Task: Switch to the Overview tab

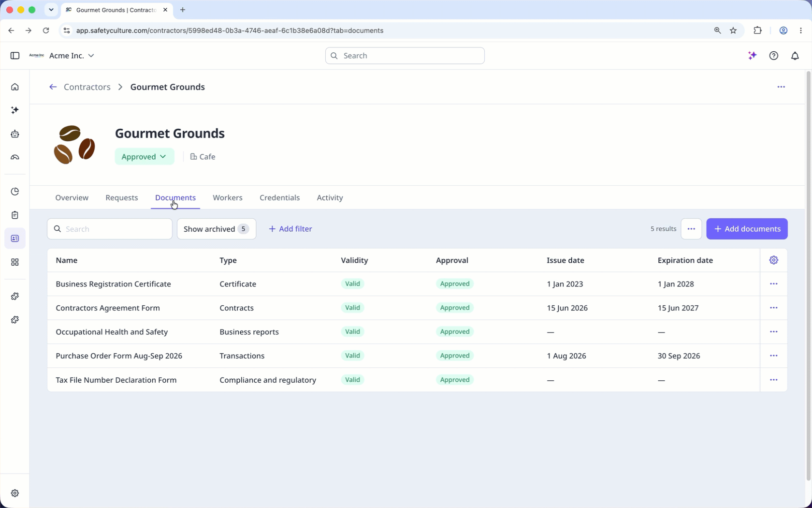Action: 72,198
